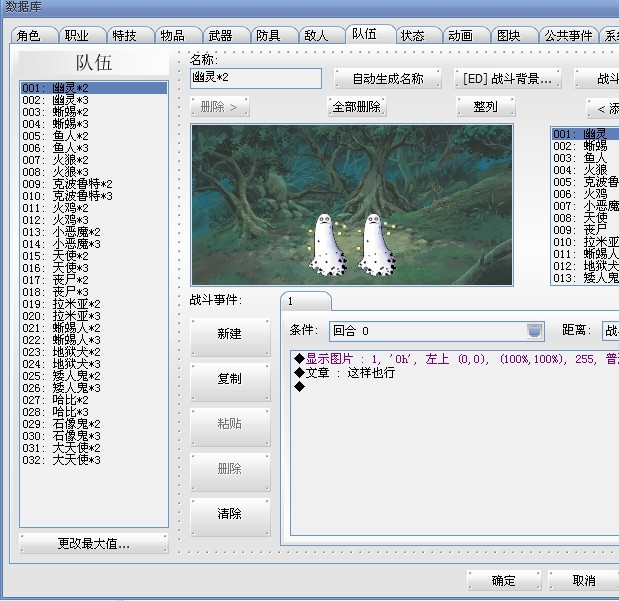This screenshot has height=601, width=619.
Task: Click the 自动生成名称 button
Action: click(x=387, y=79)
